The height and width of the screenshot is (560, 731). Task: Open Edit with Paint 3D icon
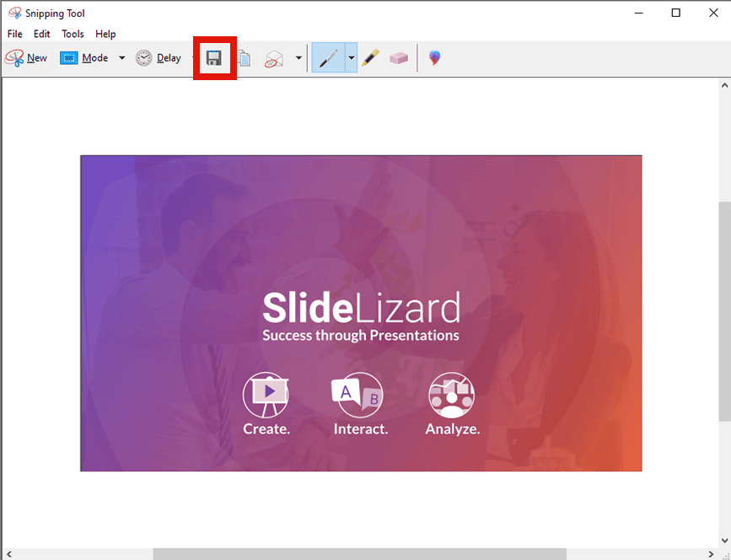pyautogui.click(x=434, y=58)
